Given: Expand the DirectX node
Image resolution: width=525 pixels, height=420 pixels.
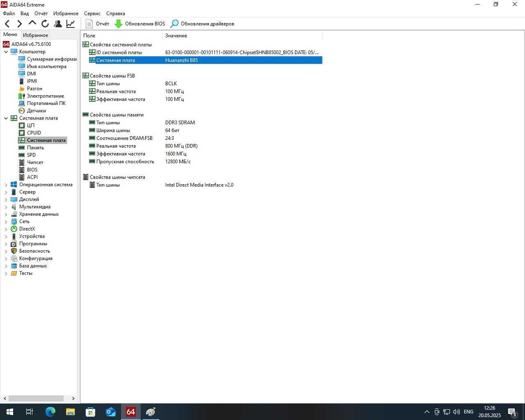Looking at the screenshot, I should click(x=6, y=229).
